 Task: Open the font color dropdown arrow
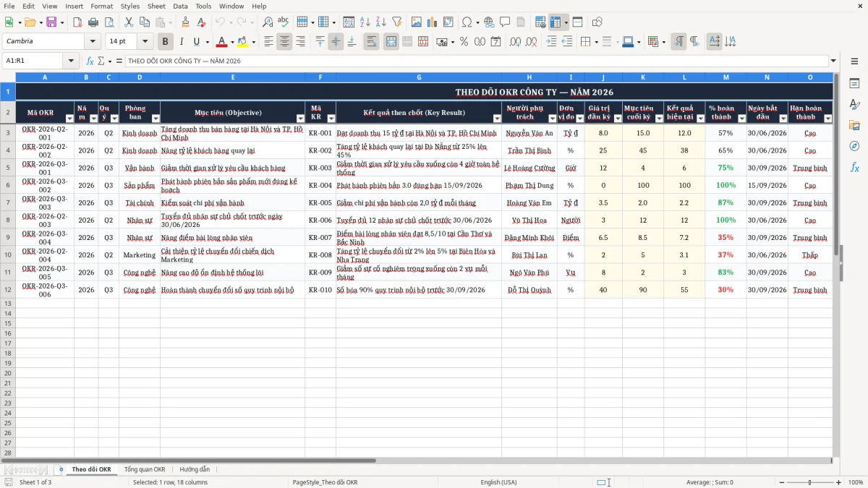232,42
